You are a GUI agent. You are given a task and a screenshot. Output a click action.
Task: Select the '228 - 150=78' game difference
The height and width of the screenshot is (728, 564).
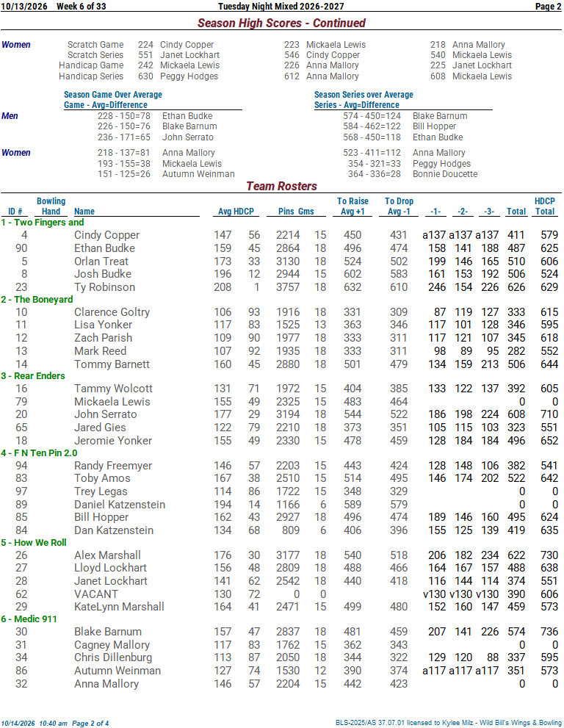point(124,116)
